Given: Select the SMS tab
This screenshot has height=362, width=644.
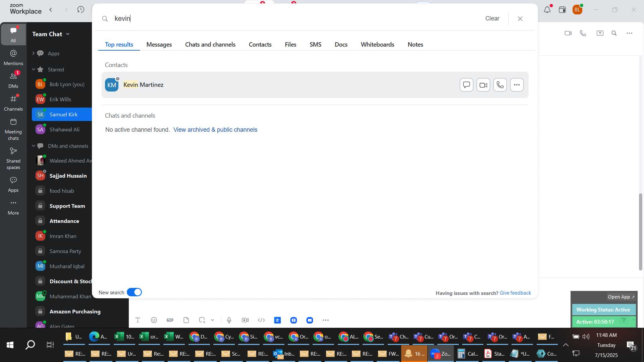Looking at the screenshot, I should click(315, 45).
